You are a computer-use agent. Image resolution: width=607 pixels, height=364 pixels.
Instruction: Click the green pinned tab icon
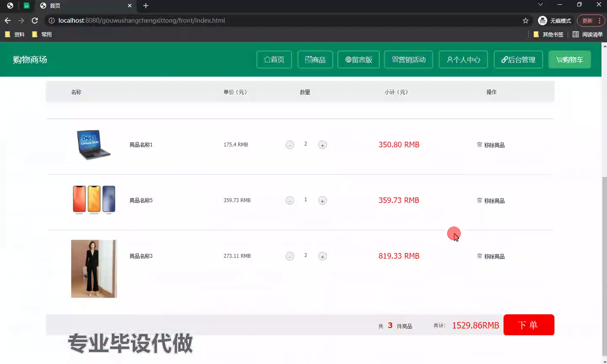26,5
